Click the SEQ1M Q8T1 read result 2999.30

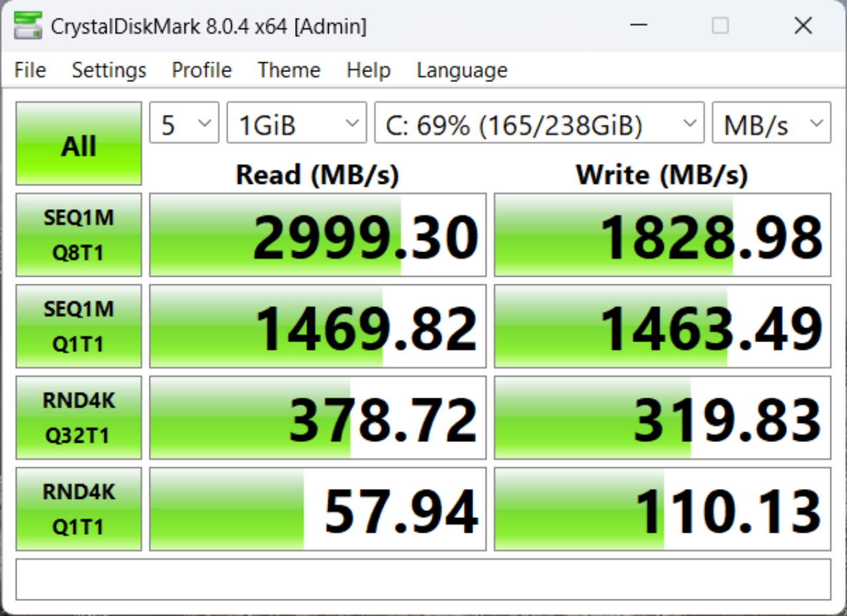pos(318,235)
